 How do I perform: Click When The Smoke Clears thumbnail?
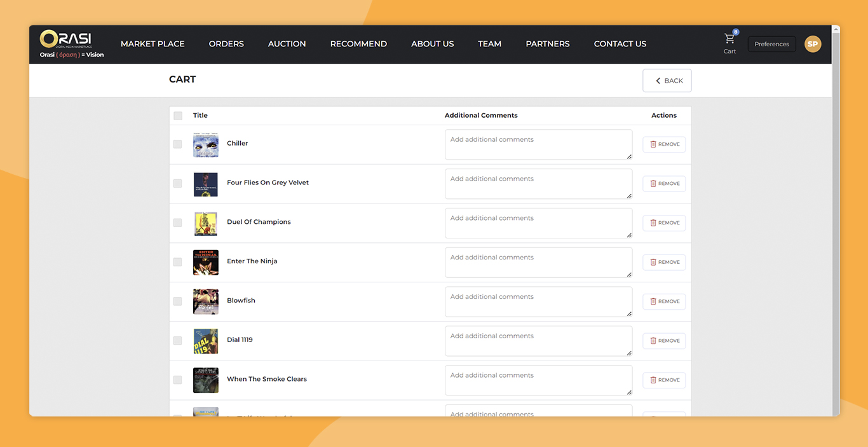(x=206, y=381)
